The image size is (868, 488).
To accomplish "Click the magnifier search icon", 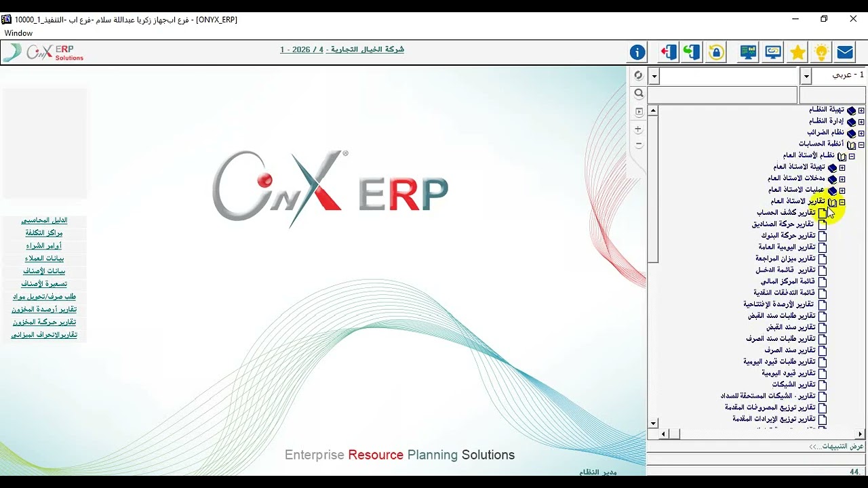I will tap(638, 94).
